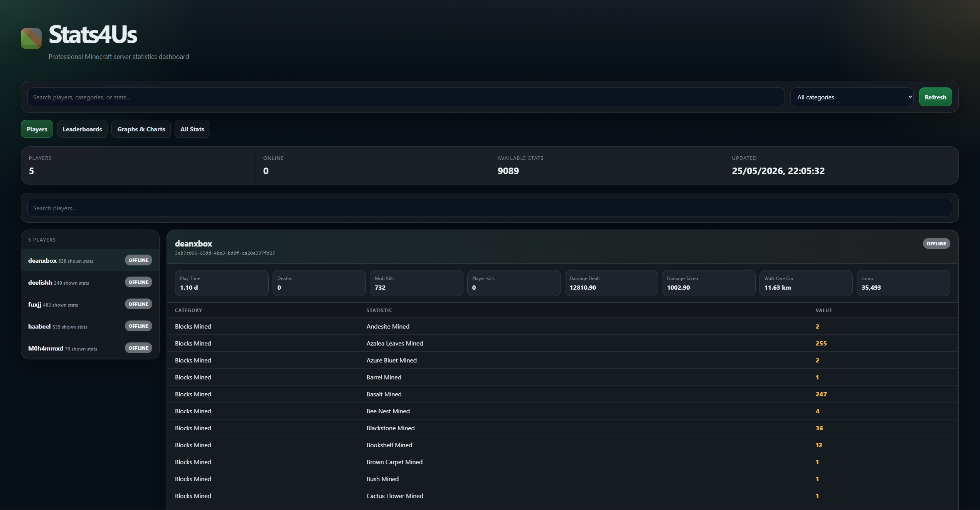Click the value 36 for Blackstone Mined
This screenshot has width=980, height=510.
click(x=819, y=428)
